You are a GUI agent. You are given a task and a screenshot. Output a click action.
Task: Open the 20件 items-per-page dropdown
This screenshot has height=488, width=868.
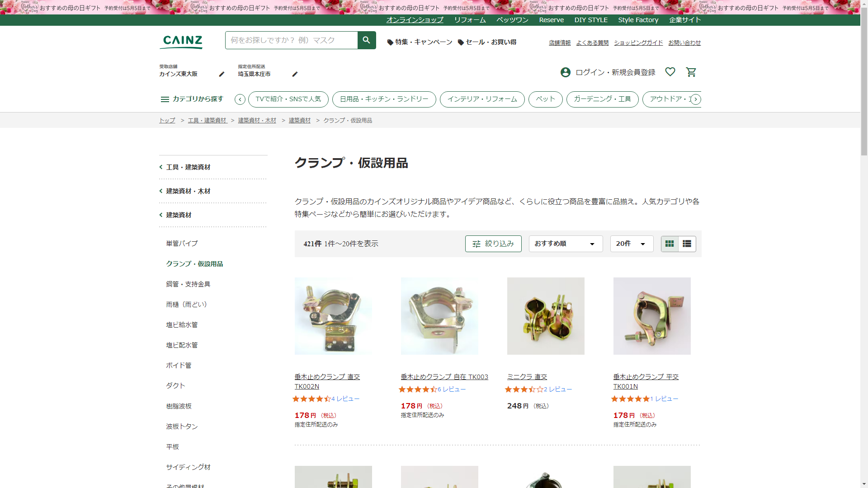click(x=632, y=244)
